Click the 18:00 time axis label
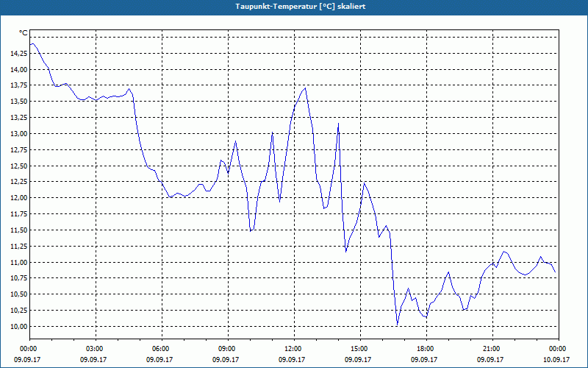588x368 pixels. (426, 349)
